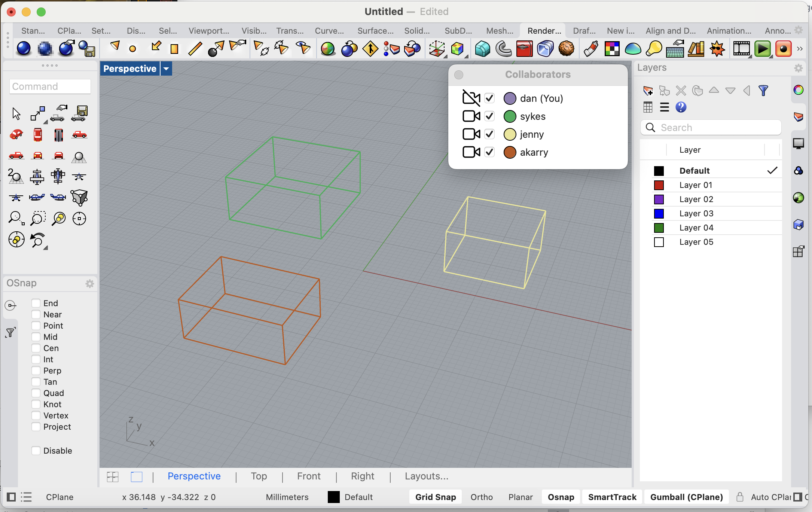Click the green play animation icon

click(762, 49)
